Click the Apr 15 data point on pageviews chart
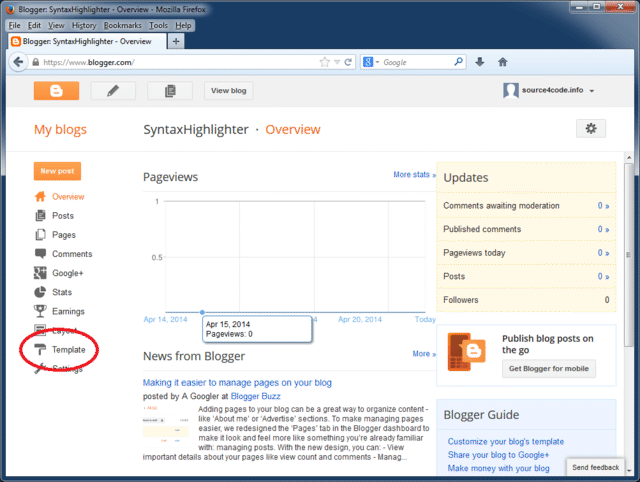Image resolution: width=640 pixels, height=482 pixels. point(202,312)
